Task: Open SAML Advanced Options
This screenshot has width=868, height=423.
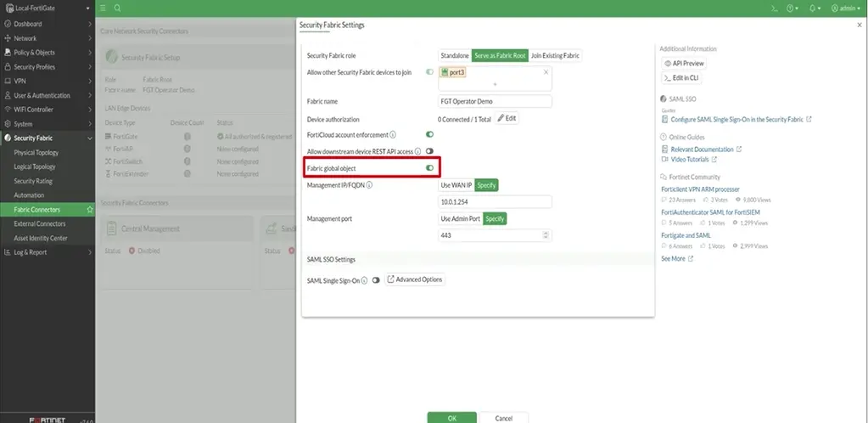Action: (x=415, y=279)
